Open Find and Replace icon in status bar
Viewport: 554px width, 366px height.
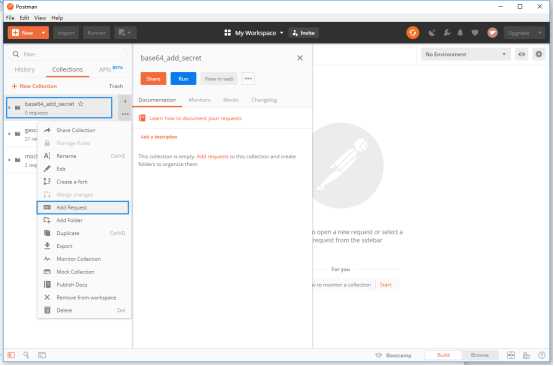coord(26,355)
